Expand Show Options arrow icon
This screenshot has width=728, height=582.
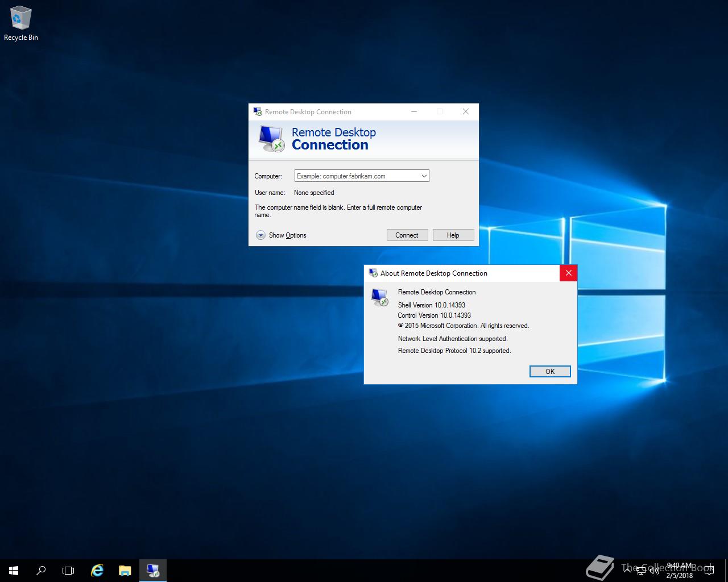tap(260, 235)
